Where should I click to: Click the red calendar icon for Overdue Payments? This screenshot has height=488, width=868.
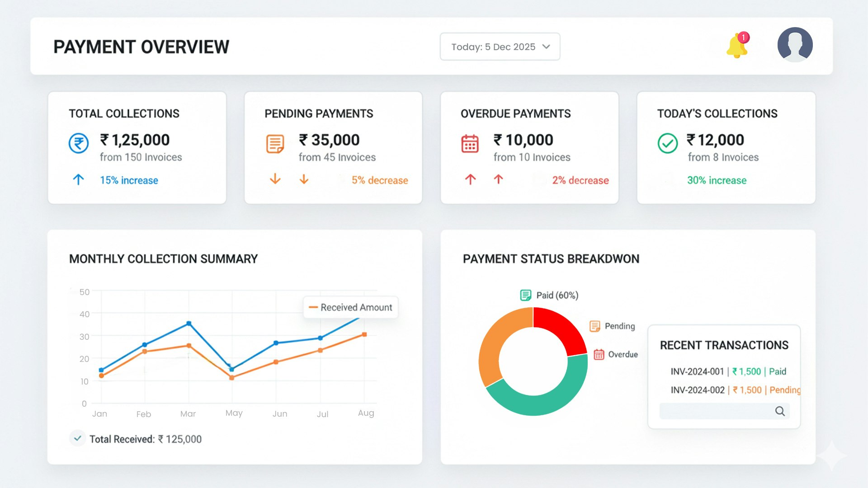(470, 143)
